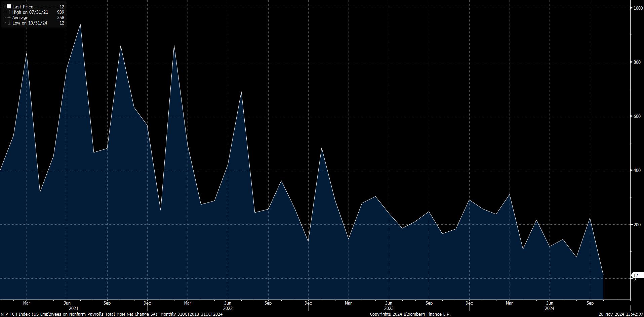Click the 12 last-price flag on axis
The width and height of the screenshot is (644, 317).
pyautogui.click(x=638, y=275)
